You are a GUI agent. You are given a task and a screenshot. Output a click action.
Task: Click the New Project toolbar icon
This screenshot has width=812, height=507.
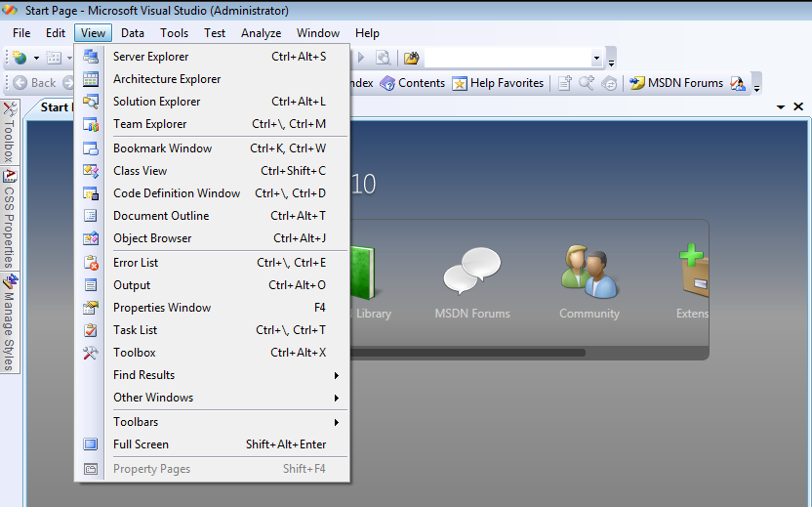click(20, 58)
